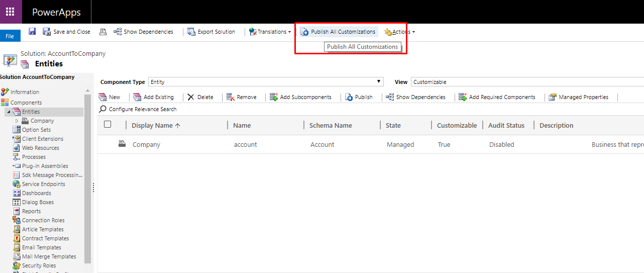Select Processes in the tree
This screenshot has width=644, height=273.
34,157
